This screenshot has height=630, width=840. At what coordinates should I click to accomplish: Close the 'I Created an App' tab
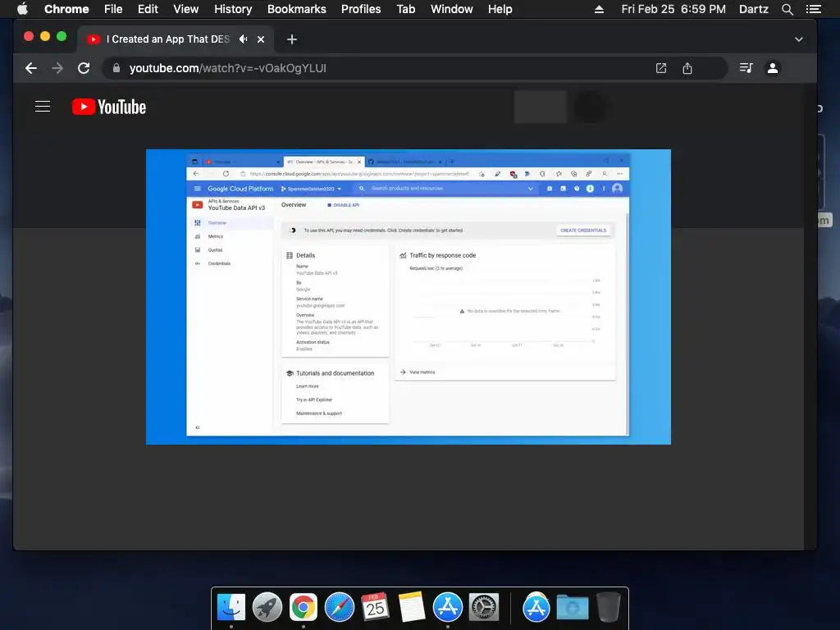click(261, 39)
